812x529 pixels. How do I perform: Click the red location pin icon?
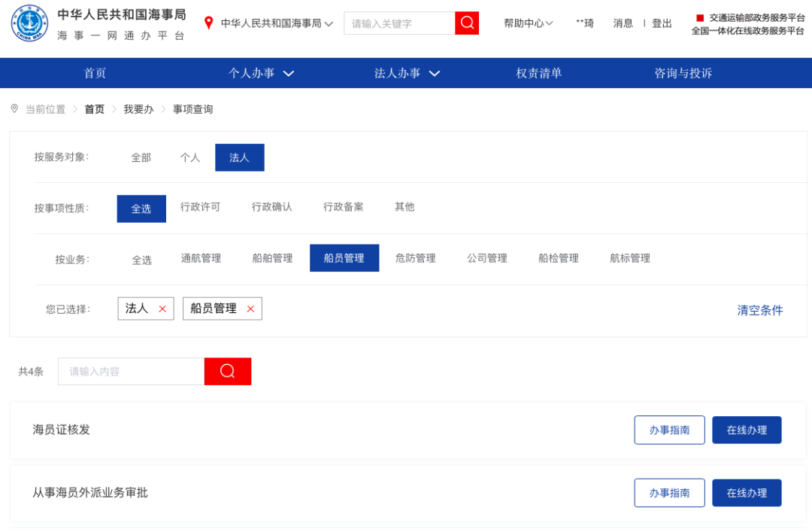[x=208, y=23]
